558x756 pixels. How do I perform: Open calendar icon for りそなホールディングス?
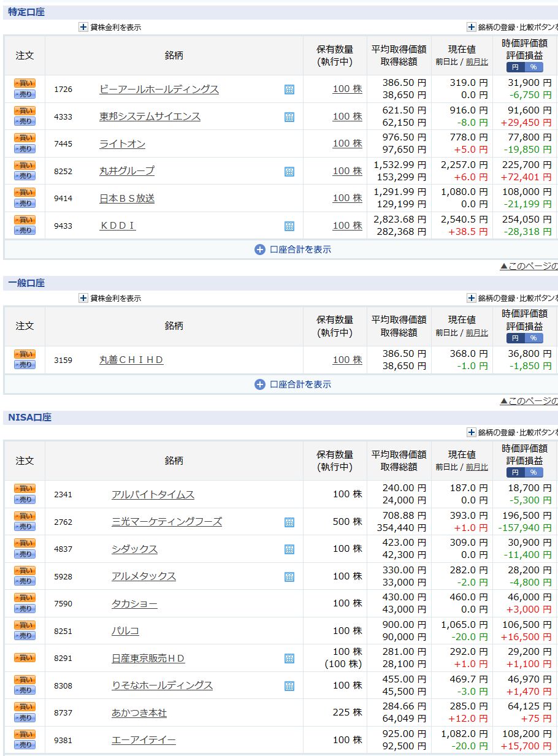[x=289, y=686]
